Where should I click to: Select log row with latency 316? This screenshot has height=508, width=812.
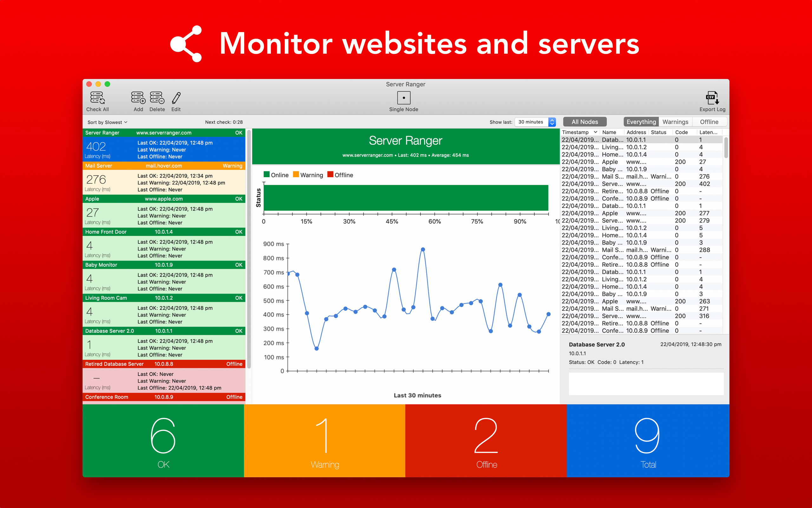[642, 316]
